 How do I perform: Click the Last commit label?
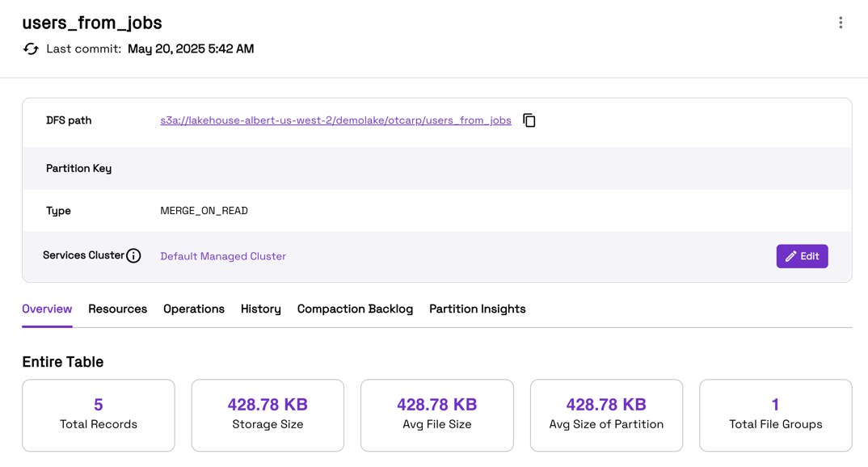click(83, 48)
